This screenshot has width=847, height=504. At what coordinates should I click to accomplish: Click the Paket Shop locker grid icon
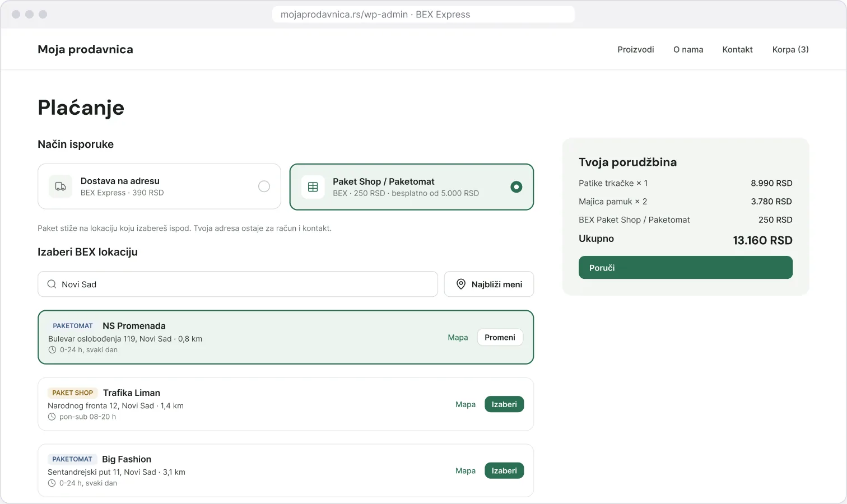point(313,187)
